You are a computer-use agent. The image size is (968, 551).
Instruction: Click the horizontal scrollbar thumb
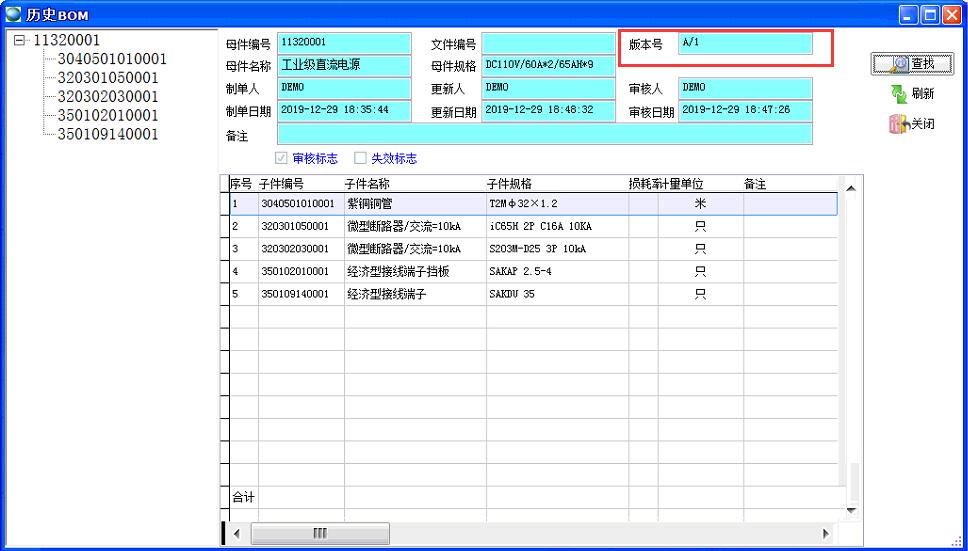tap(319, 534)
